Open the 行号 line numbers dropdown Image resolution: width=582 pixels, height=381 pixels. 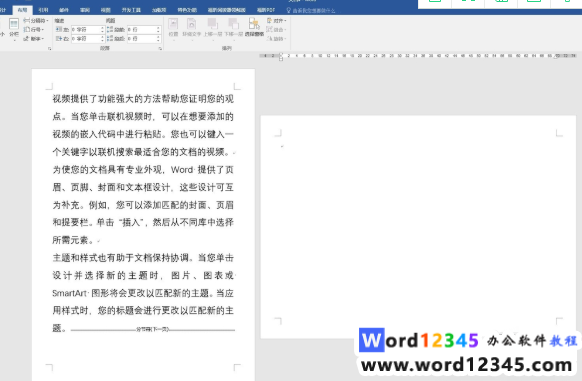point(34,29)
